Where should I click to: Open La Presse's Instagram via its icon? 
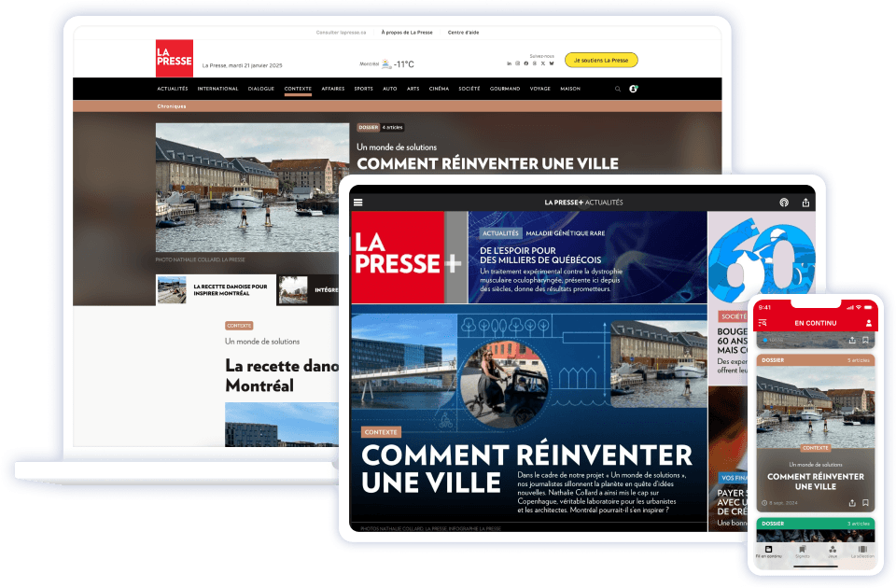coord(517,63)
